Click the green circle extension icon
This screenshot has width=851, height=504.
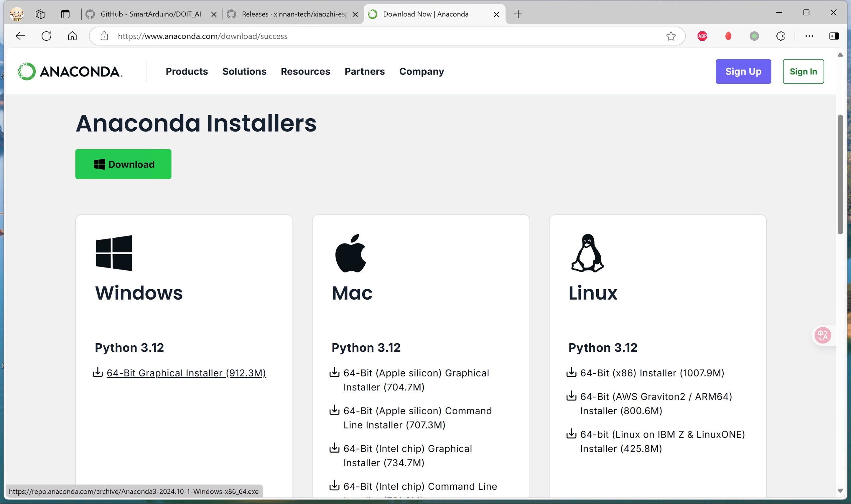[x=754, y=36]
